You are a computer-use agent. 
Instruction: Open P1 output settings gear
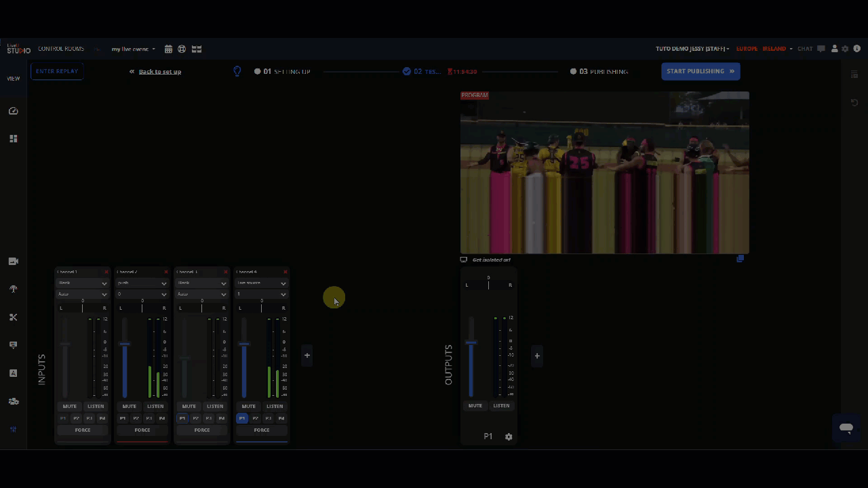(x=509, y=437)
